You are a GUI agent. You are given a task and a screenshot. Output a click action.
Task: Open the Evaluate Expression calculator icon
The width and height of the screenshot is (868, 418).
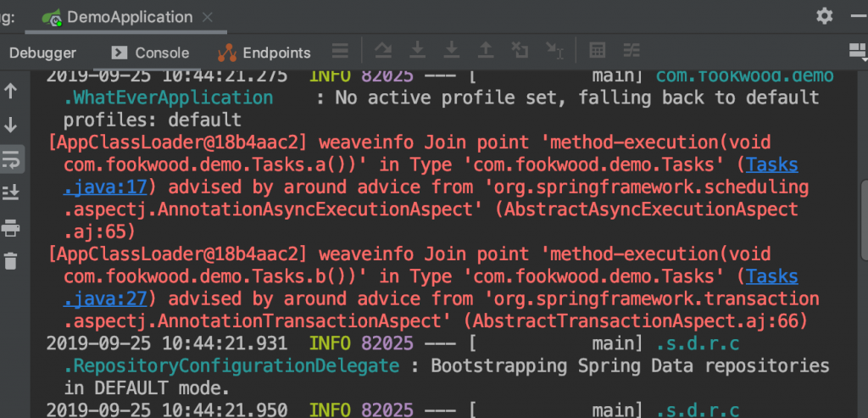pos(598,52)
